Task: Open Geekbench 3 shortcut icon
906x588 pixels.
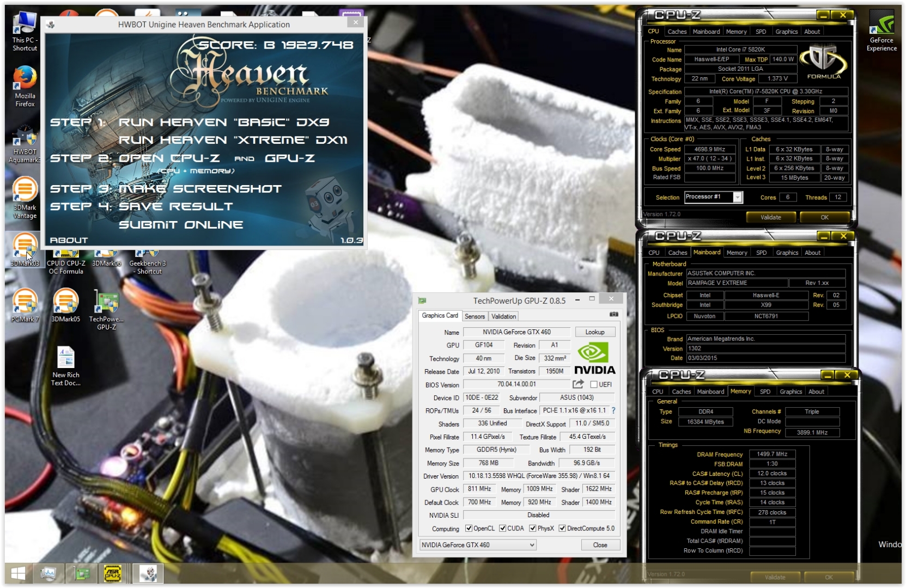Action: pos(147,262)
